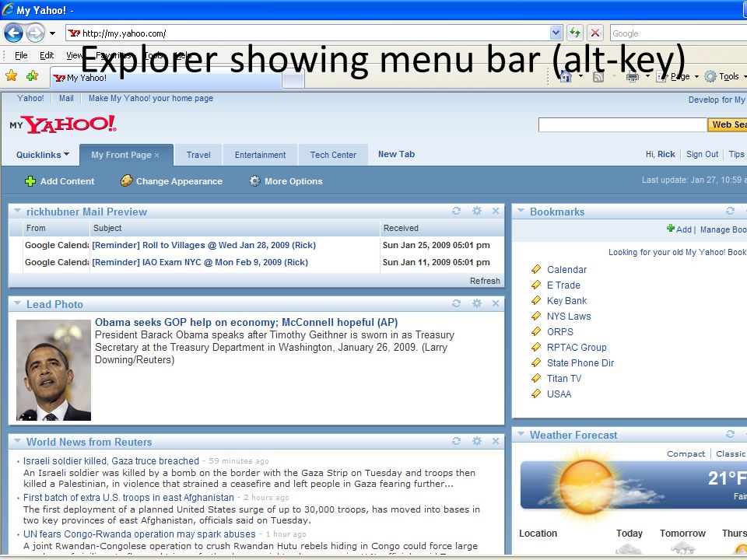Refresh the Mail Preview module icon
The width and height of the screenshot is (747, 560).
[457, 211]
